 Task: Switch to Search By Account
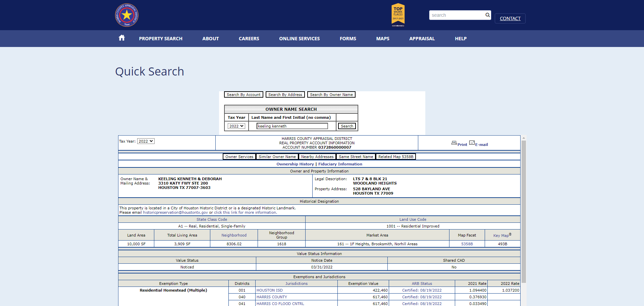pyautogui.click(x=244, y=95)
